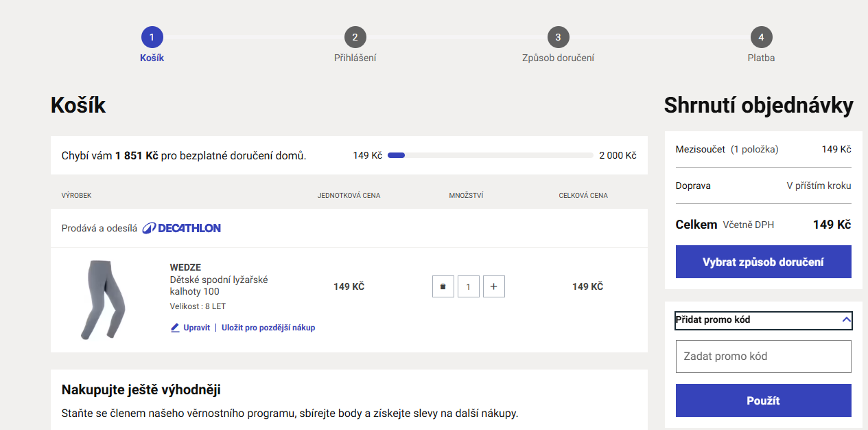Click the pencil icon next to Upravit
This screenshot has width=868, height=430.
tap(175, 328)
